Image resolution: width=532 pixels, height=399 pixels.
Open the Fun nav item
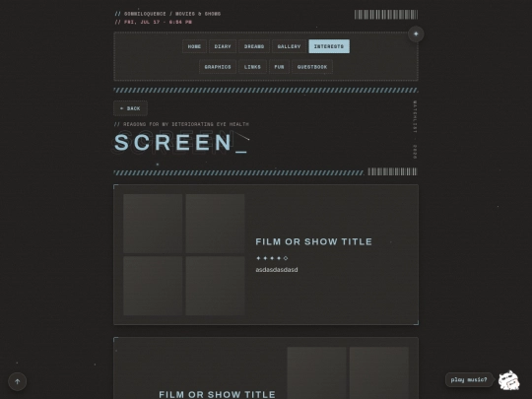[279, 67]
